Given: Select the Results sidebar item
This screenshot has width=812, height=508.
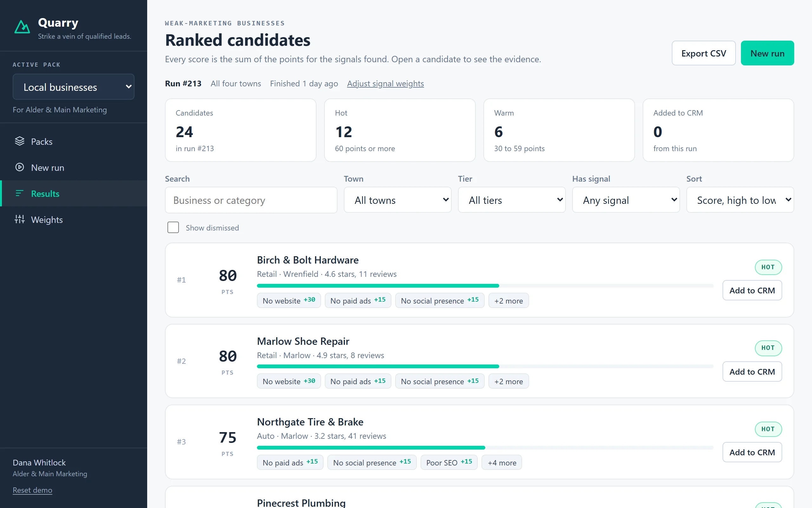Looking at the screenshot, I should [x=74, y=194].
